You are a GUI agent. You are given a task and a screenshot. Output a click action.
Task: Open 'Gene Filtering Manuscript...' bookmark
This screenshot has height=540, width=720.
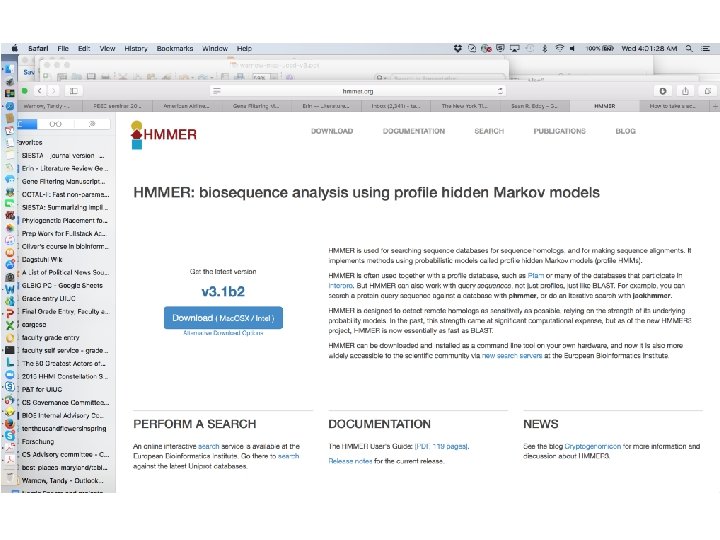coord(64,181)
